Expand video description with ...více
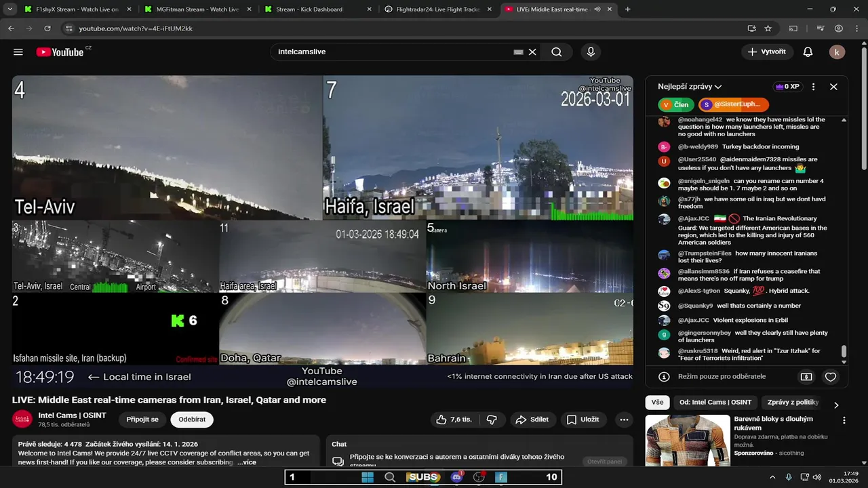 [x=246, y=462]
